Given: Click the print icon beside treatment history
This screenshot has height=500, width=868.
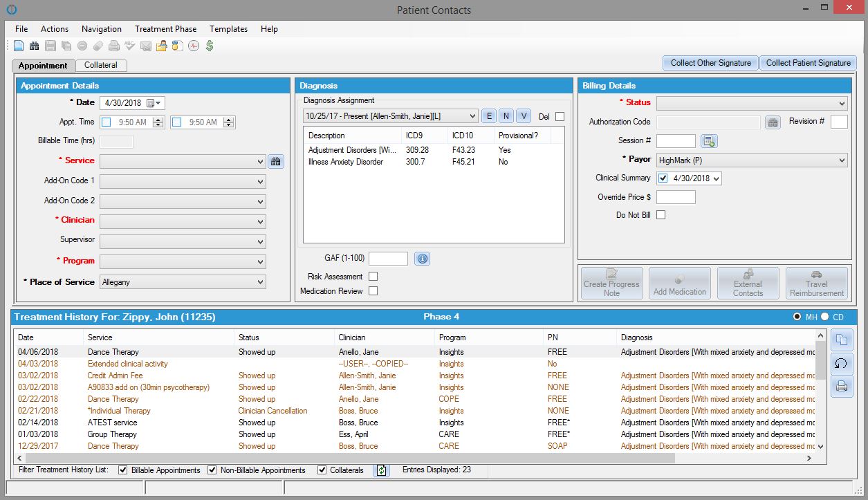Looking at the screenshot, I should coord(842,386).
